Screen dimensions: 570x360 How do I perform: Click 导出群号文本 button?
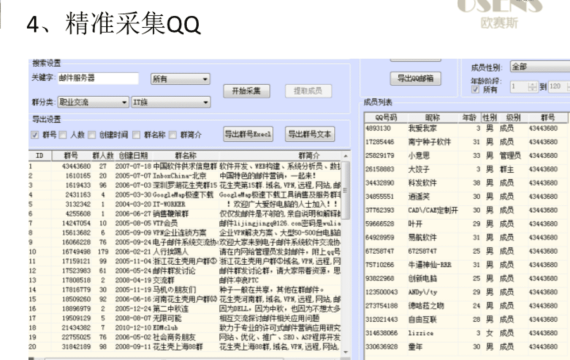point(310,134)
